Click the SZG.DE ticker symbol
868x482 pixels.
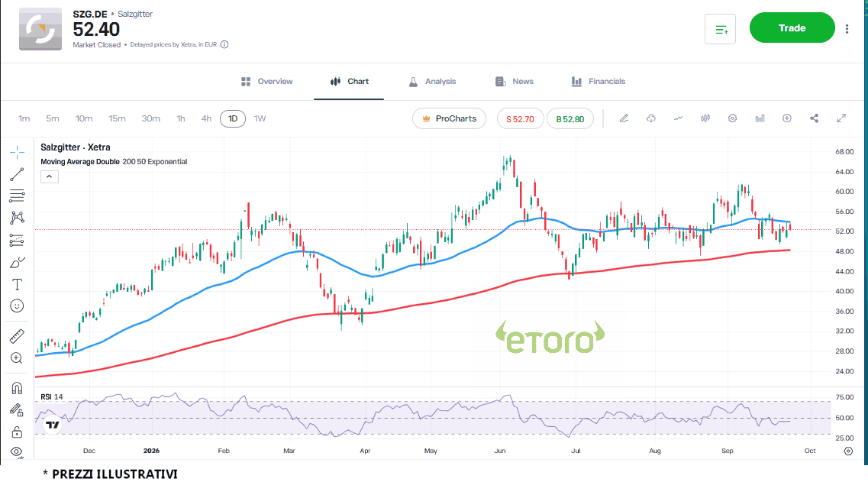coord(89,14)
